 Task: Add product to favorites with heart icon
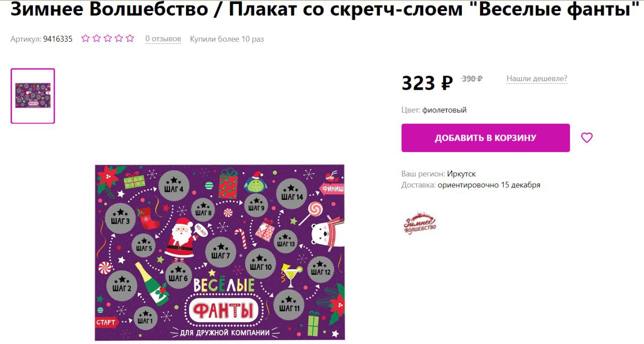pos(587,137)
